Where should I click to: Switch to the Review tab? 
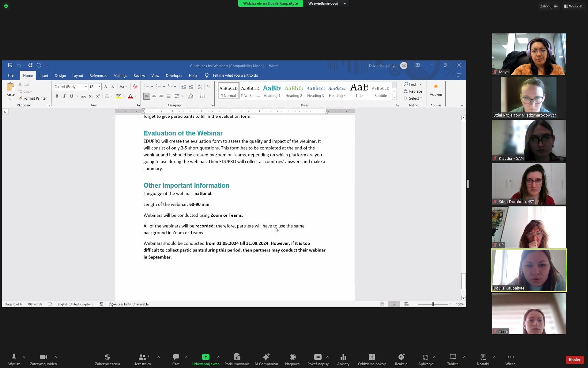(x=139, y=75)
